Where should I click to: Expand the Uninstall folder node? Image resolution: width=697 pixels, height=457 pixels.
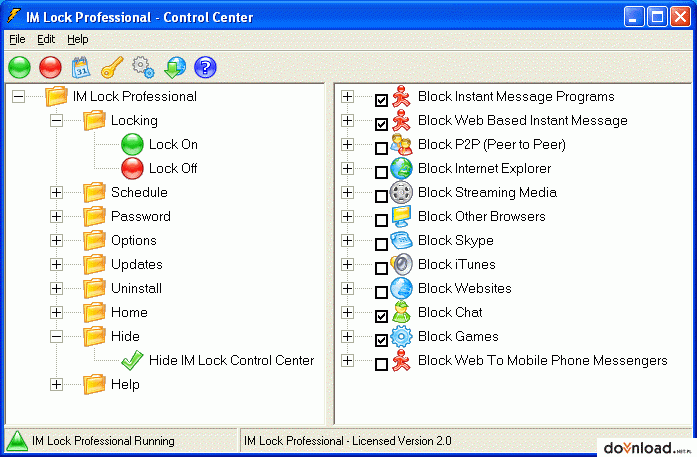(56, 289)
